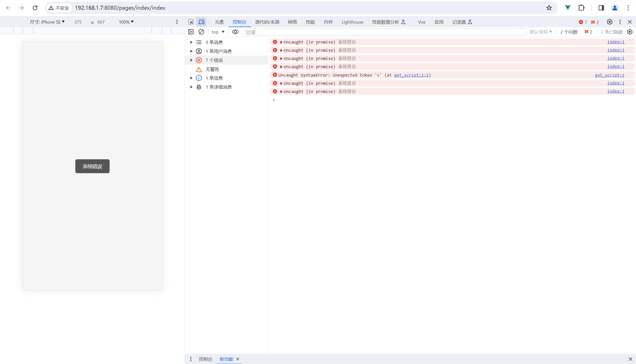Switch to the 元素 tab
This screenshot has width=636, height=364.
[x=219, y=22]
